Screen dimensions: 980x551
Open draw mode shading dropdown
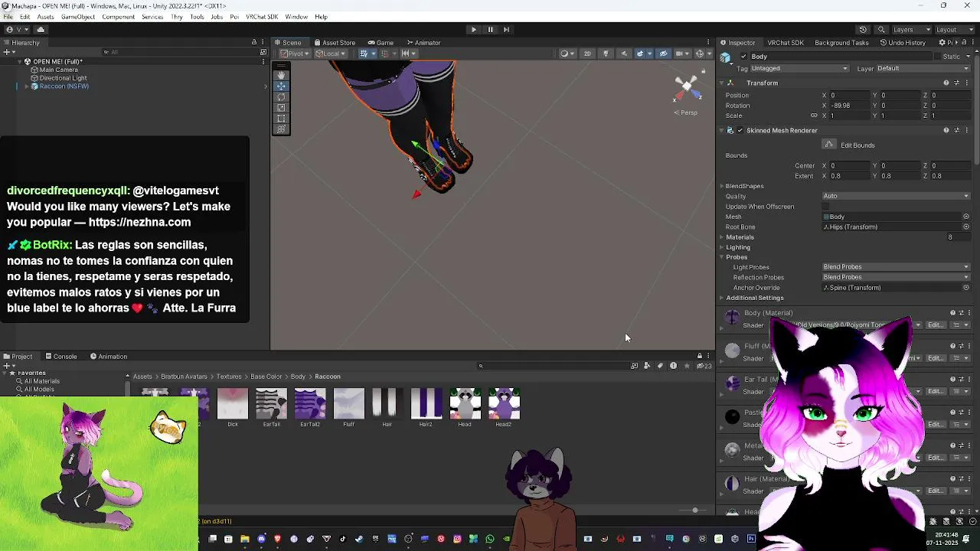(567, 54)
